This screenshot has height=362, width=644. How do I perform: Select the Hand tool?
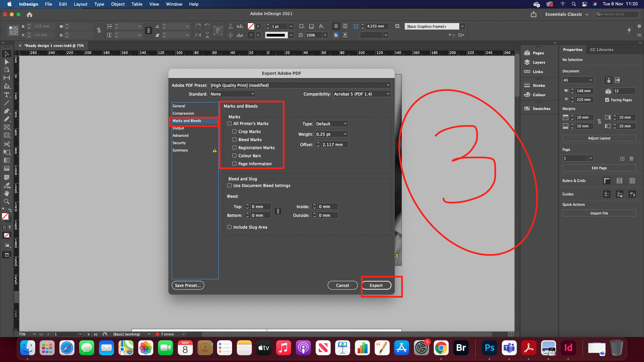click(6, 193)
